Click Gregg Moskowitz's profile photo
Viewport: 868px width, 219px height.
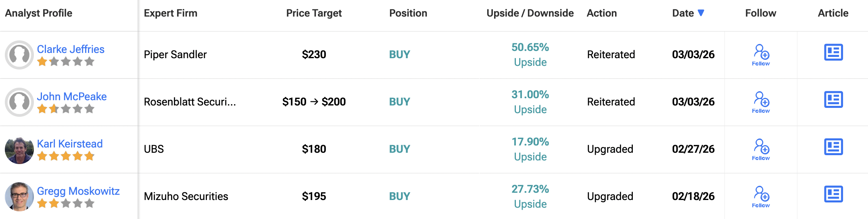point(19,197)
